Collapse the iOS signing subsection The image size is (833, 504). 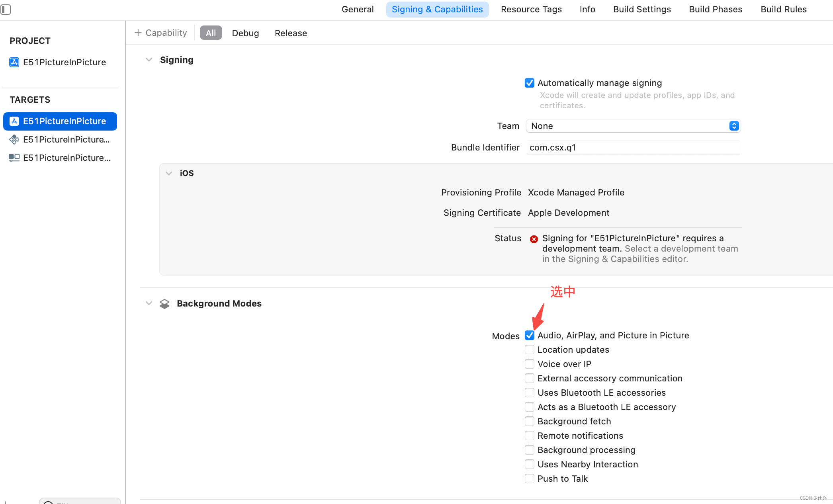[x=169, y=173]
